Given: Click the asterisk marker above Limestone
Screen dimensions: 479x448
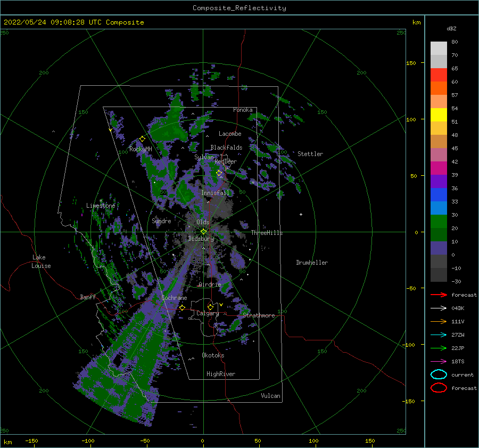Looking at the screenshot, I should (x=101, y=201).
